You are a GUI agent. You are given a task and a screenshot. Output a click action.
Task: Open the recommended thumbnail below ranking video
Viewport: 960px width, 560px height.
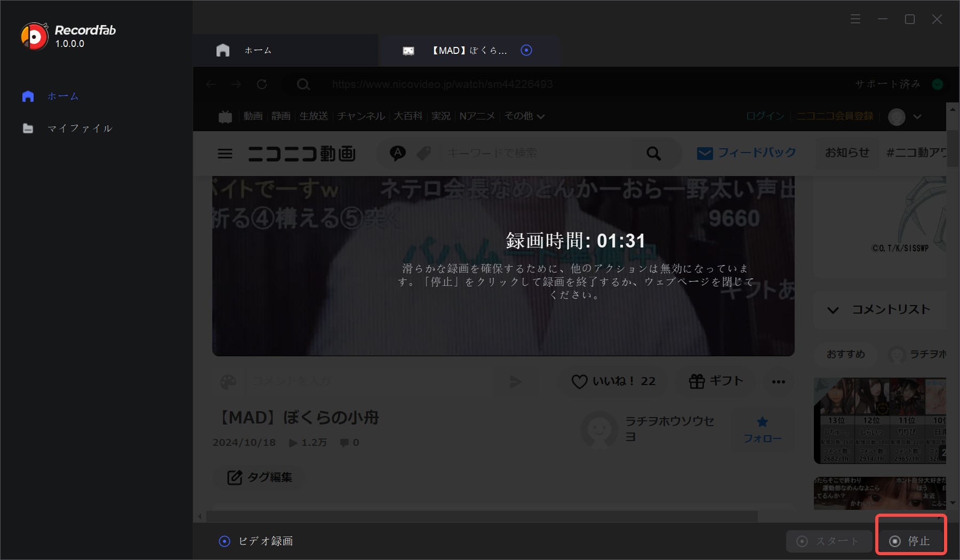(x=881, y=493)
